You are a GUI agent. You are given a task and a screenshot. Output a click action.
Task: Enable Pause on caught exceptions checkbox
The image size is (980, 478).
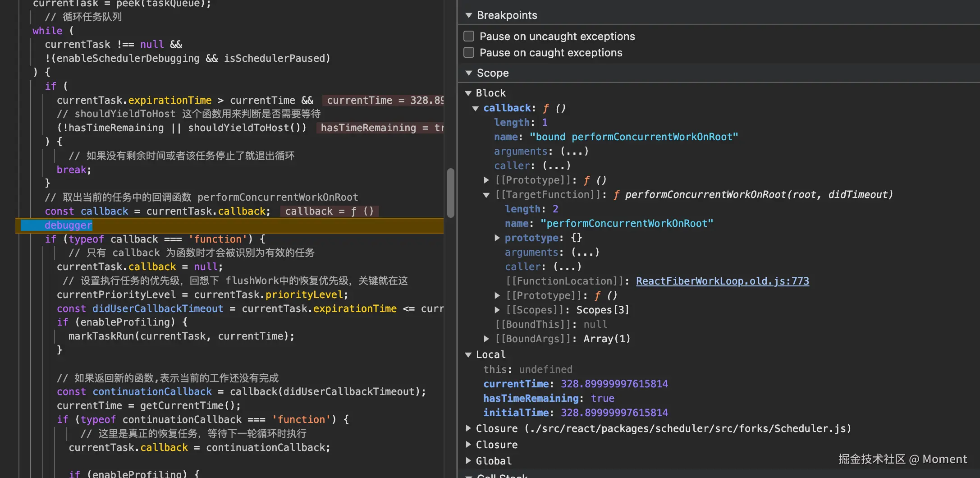pos(469,52)
